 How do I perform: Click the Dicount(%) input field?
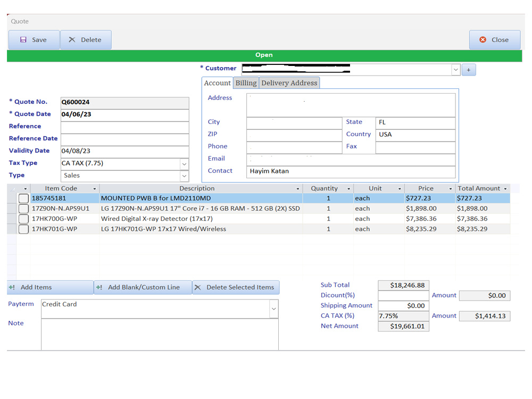click(x=403, y=295)
